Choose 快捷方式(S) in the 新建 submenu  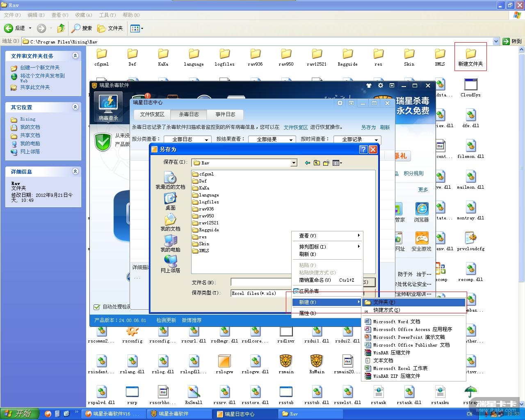click(x=413, y=310)
